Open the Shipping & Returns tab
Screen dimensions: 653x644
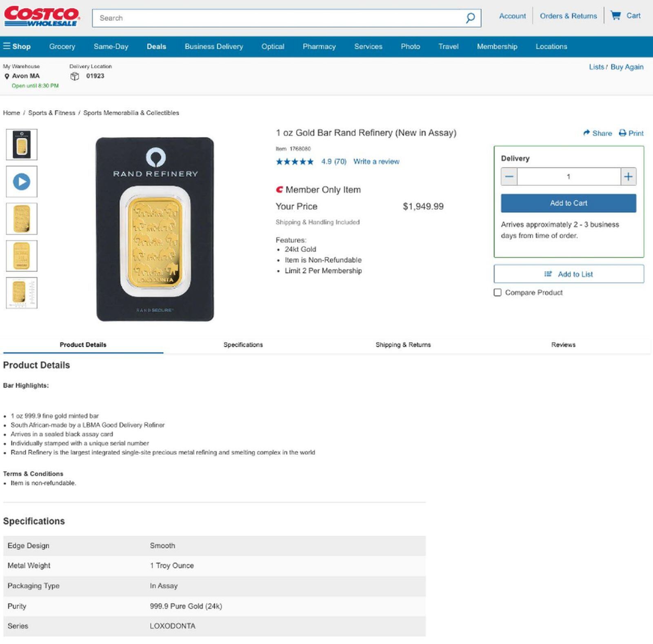(x=403, y=345)
